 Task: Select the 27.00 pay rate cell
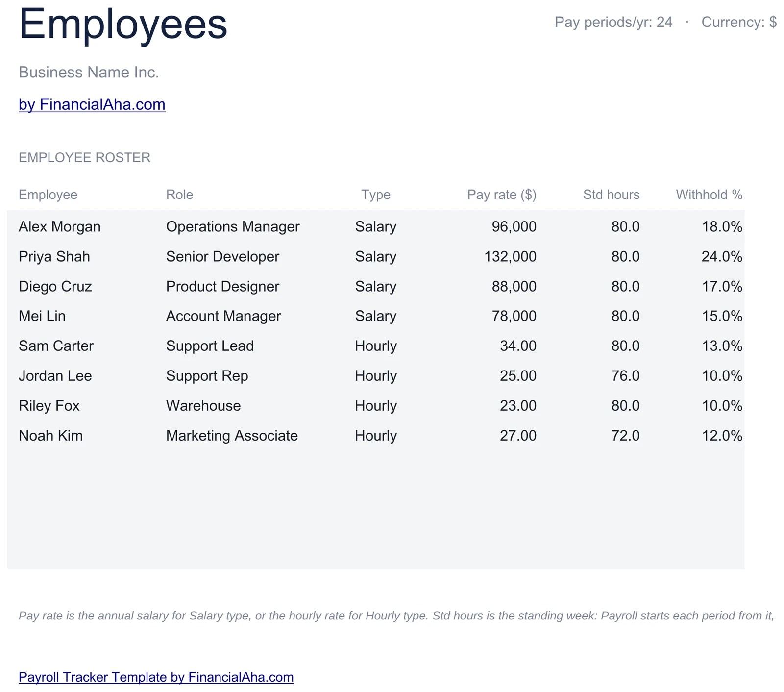pyautogui.click(x=518, y=436)
